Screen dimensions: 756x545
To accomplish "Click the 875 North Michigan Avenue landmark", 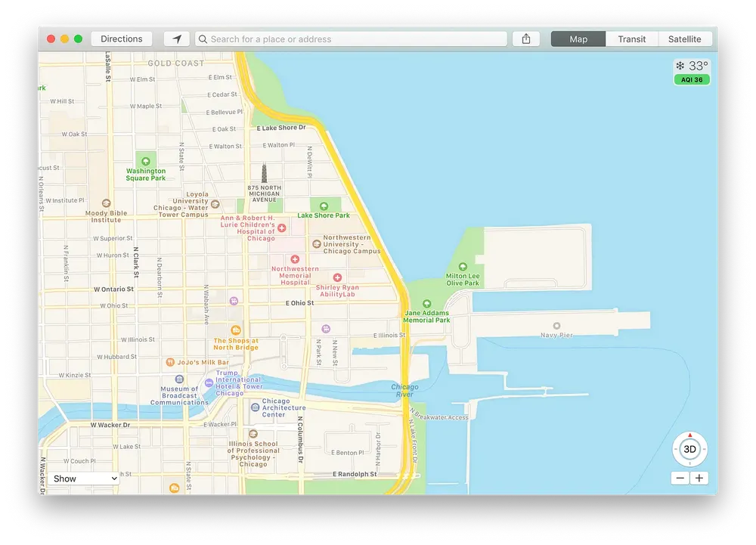I will pyautogui.click(x=265, y=172).
